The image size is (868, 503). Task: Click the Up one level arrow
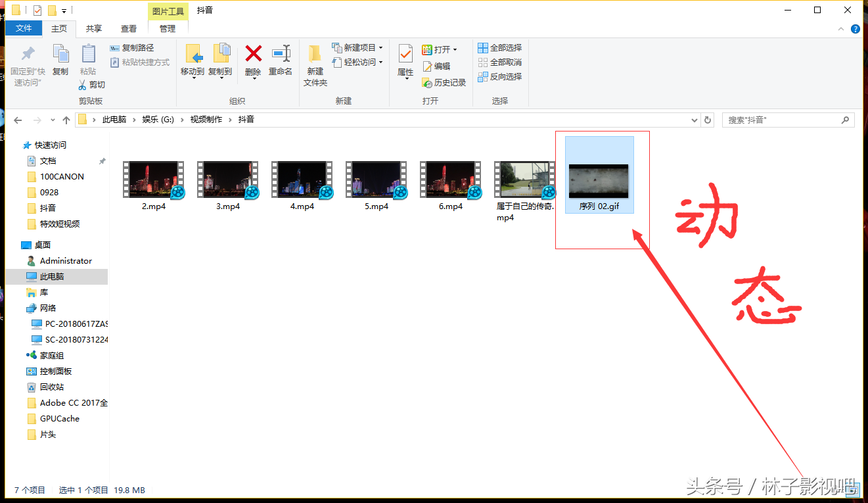(66, 120)
